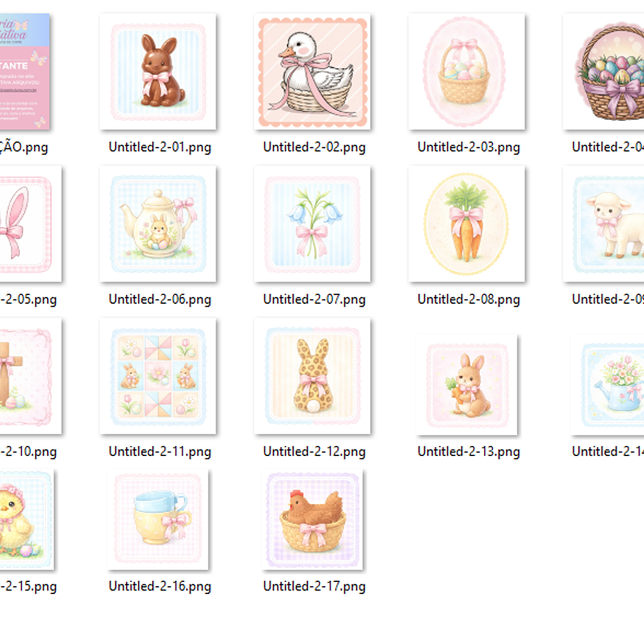Click the Untitled-2-02.png file name
Viewport: 644px width, 644px height.
pos(314,147)
